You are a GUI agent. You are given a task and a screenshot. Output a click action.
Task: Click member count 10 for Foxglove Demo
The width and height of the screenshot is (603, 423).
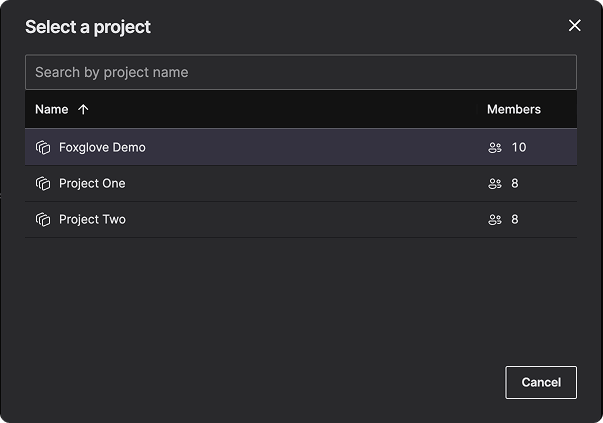tap(518, 148)
